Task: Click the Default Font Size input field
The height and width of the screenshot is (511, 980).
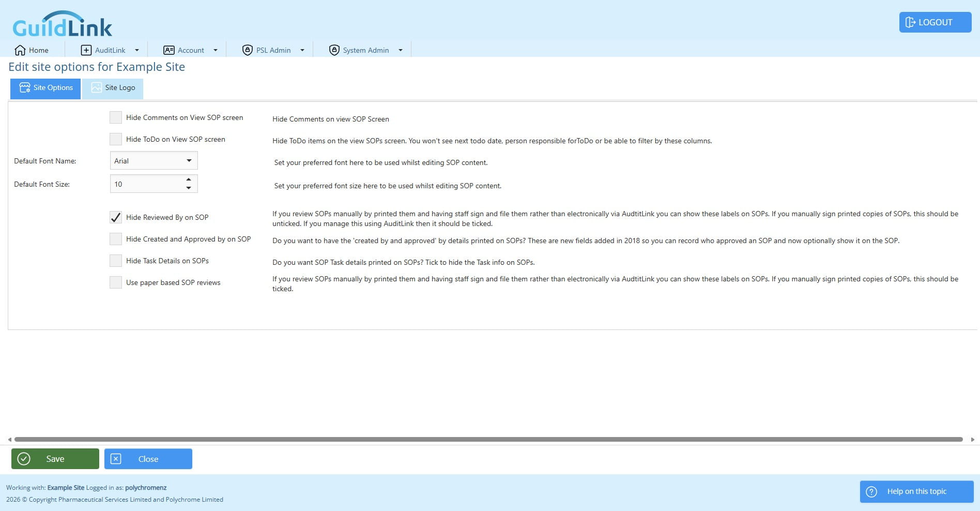Action: [147, 184]
